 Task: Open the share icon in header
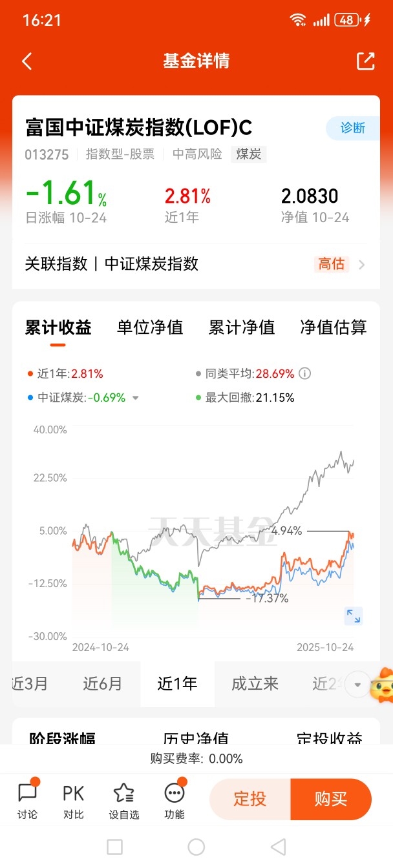366,61
